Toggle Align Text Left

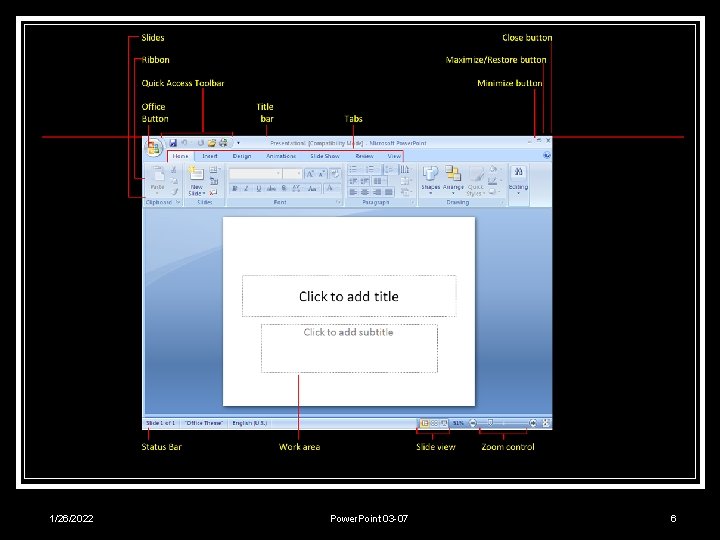[353, 192]
